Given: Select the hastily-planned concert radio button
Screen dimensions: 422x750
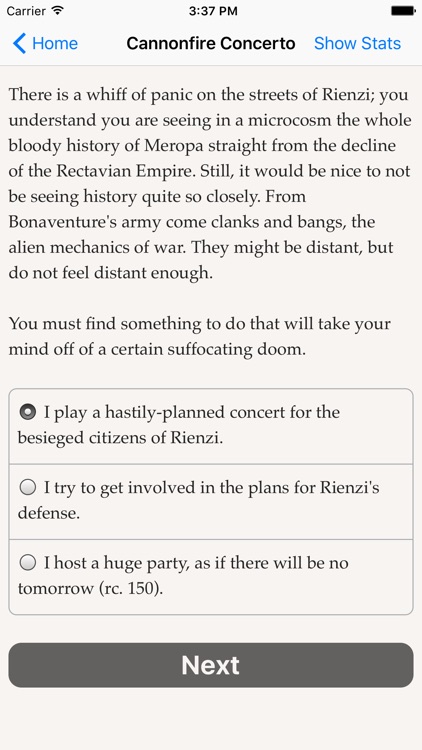Looking at the screenshot, I should [28, 412].
